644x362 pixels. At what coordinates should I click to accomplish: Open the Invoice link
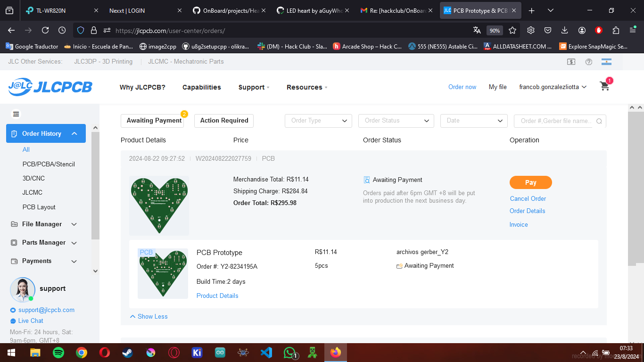519,224
